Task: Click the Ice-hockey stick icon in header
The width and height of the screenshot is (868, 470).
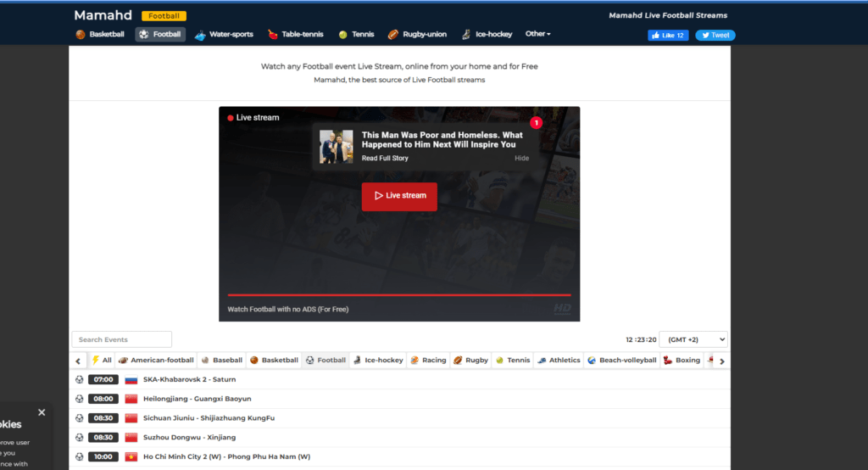Action: pyautogui.click(x=466, y=35)
